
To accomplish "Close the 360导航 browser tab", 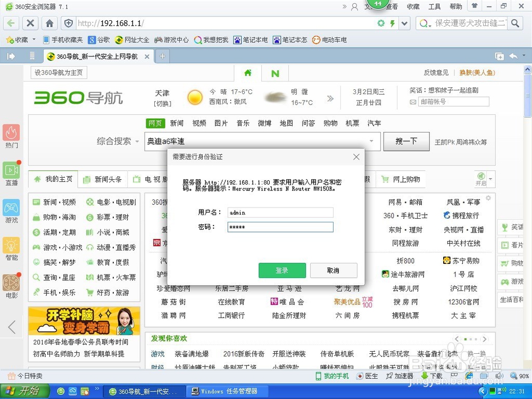I will [147, 57].
